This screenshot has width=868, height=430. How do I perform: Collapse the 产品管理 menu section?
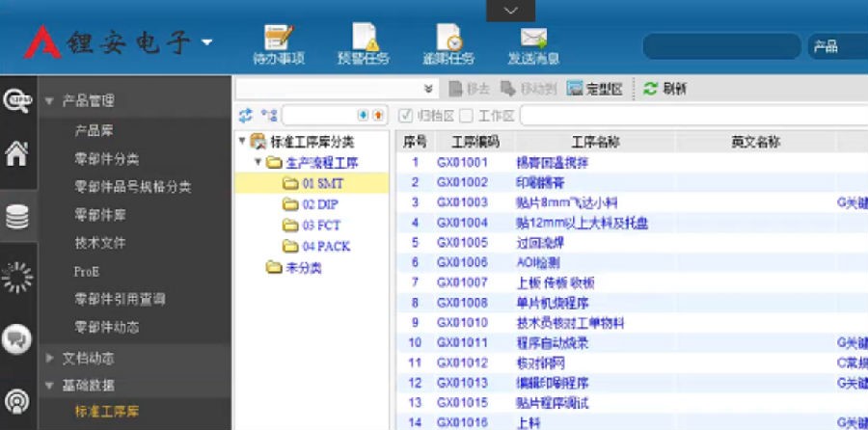click(50, 100)
